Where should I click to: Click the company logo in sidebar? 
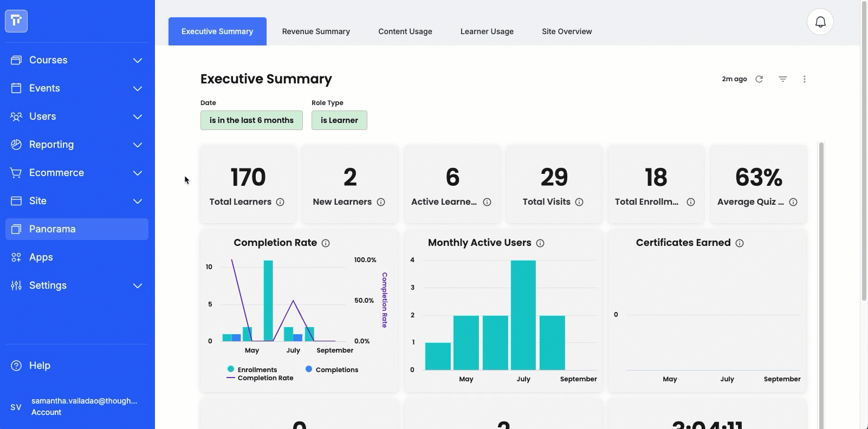16,21
